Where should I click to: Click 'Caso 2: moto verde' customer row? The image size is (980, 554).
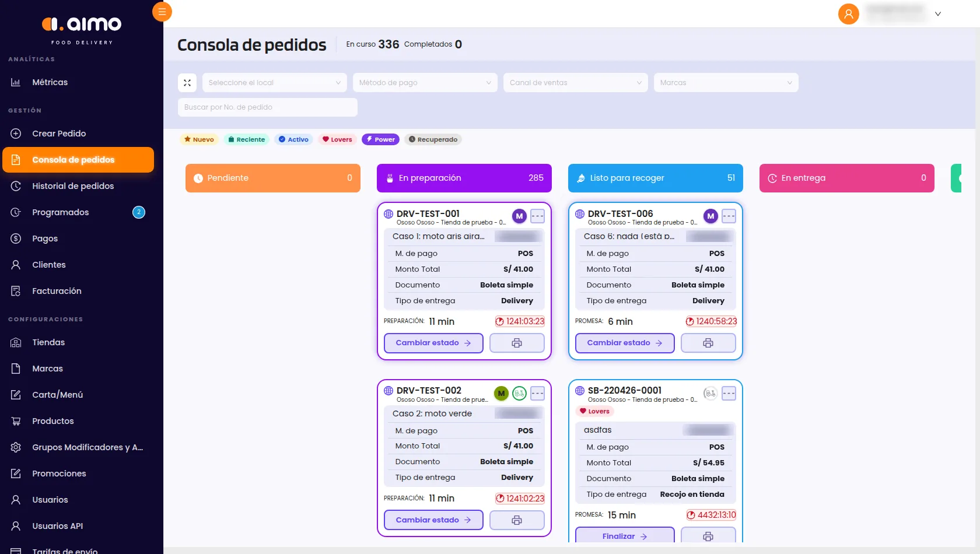[x=464, y=413]
